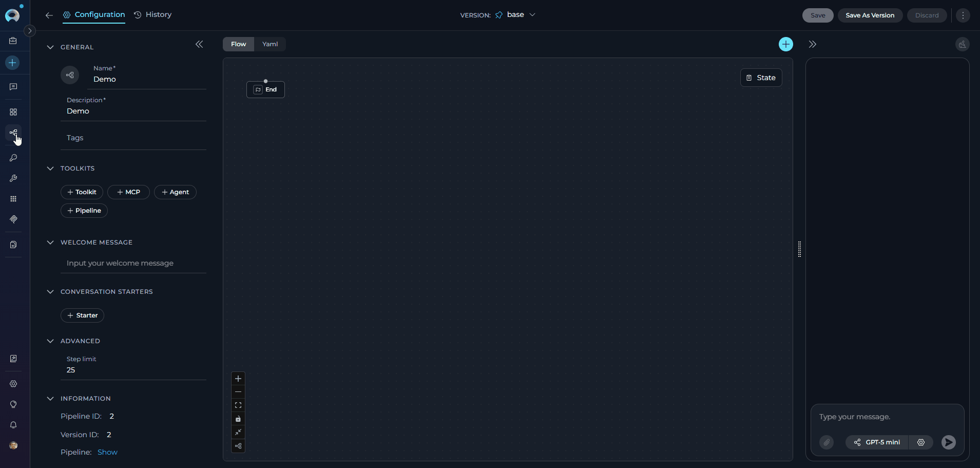
Task: Click the Save As Version button
Action: (x=870, y=15)
